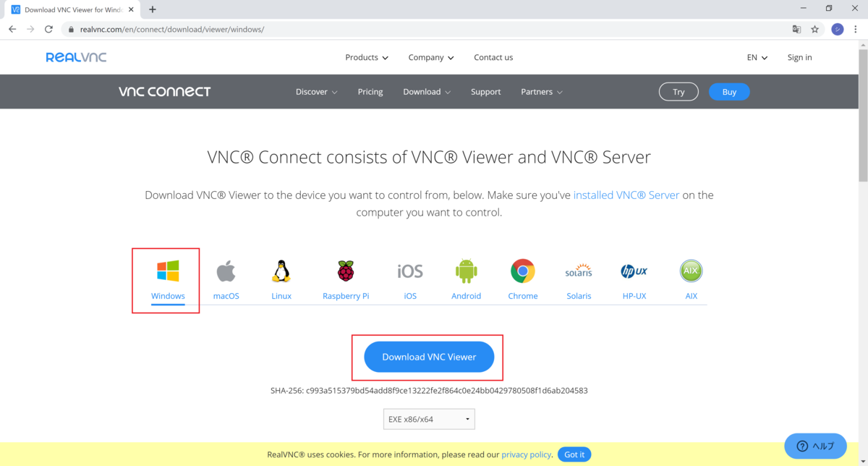Image resolution: width=868 pixels, height=466 pixels.
Task: Select the Chrome platform icon
Action: pos(523,271)
